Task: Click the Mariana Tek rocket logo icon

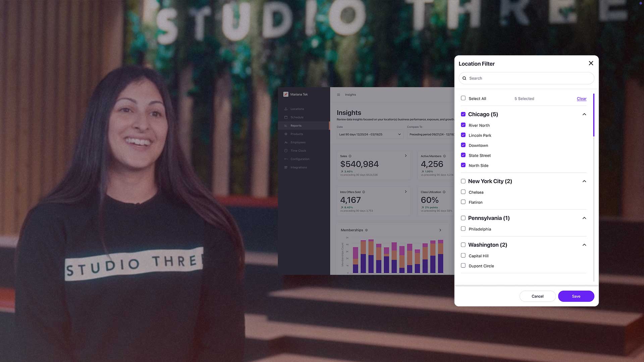Action: click(x=286, y=95)
